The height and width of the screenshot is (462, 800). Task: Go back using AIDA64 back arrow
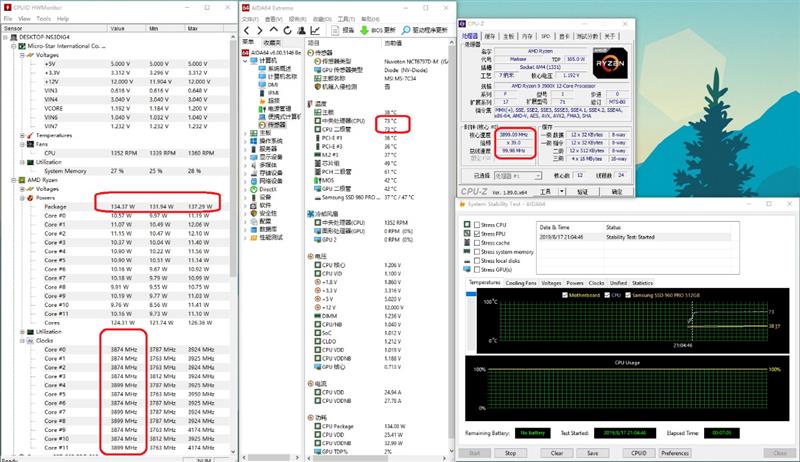247,31
